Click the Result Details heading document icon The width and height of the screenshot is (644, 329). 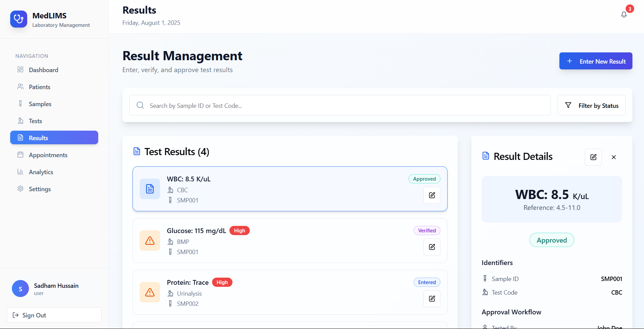tap(486, 156)
